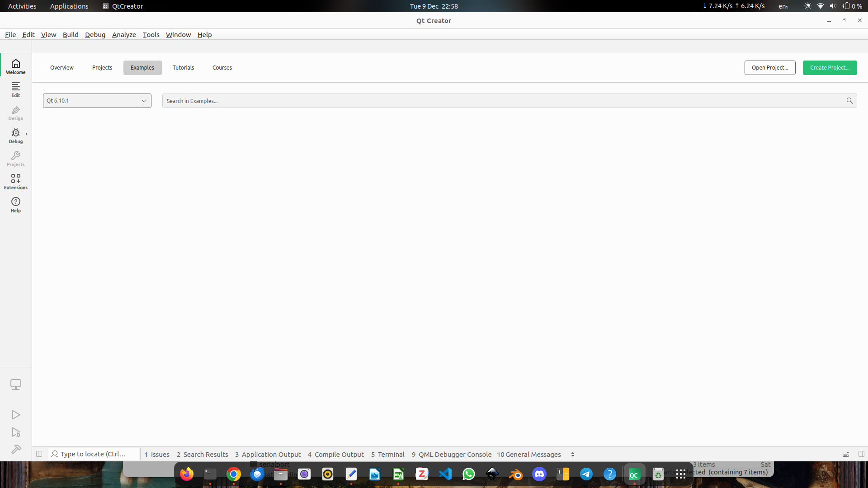Open the Window menu
The height and width of the screenshot is (488, 868).
click(178, 35)
